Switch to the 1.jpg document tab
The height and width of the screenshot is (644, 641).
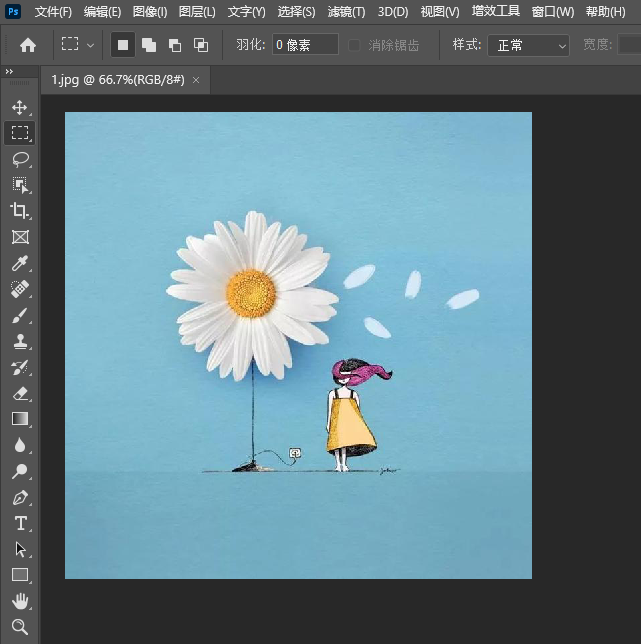118,79
